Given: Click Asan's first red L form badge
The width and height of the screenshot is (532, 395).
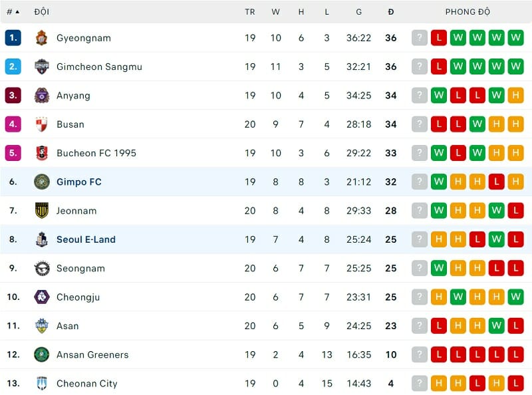Looking at the screenshot, I should (439, 326).
